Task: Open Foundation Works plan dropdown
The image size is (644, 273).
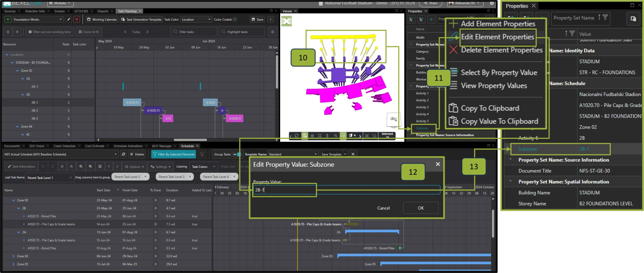Action: pyautogui.click(x=38, y=19)
